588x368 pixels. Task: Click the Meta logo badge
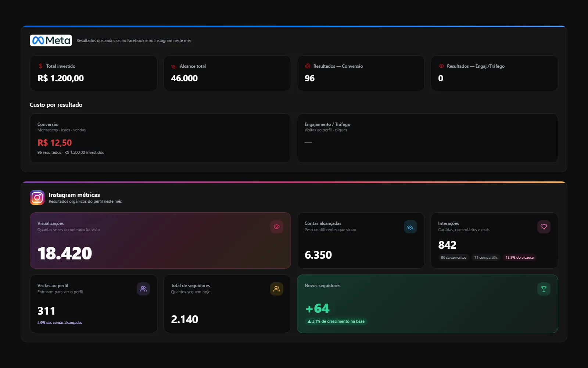[51, 40]
